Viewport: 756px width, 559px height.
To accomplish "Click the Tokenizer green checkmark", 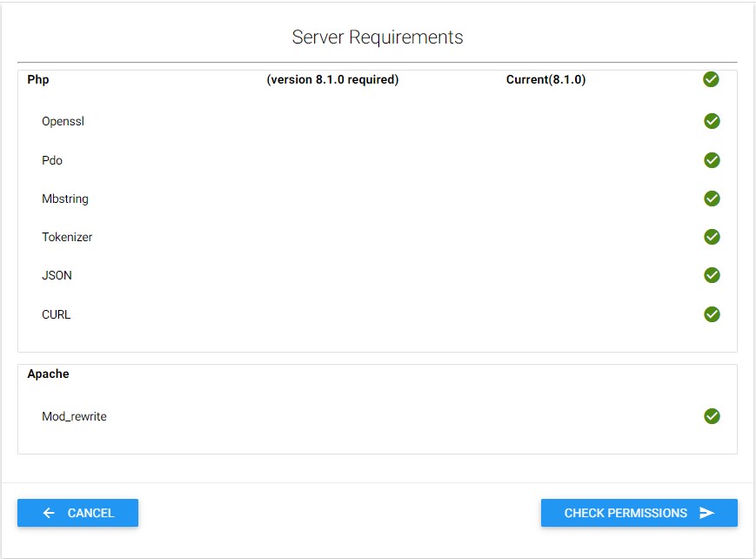I will 712,237.
